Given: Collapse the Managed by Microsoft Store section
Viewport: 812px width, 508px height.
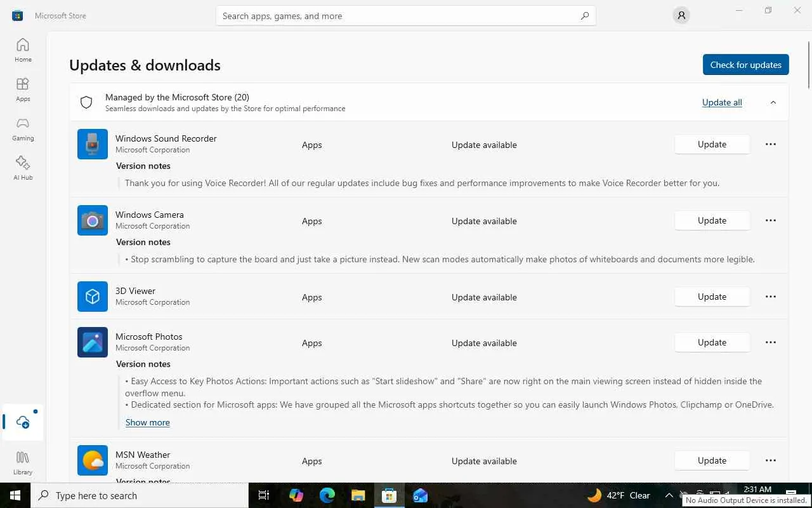Looking at the screenshot, I should point(773,102).
